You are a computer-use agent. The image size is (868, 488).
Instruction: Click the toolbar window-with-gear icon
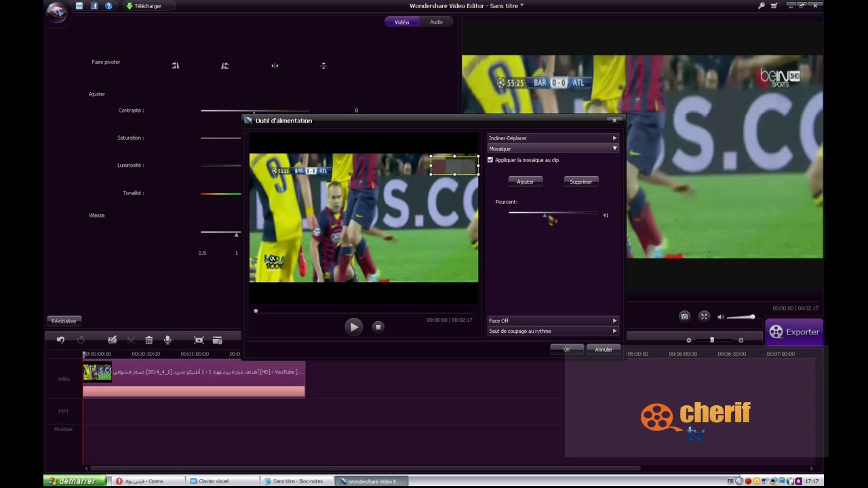[218, 340]
